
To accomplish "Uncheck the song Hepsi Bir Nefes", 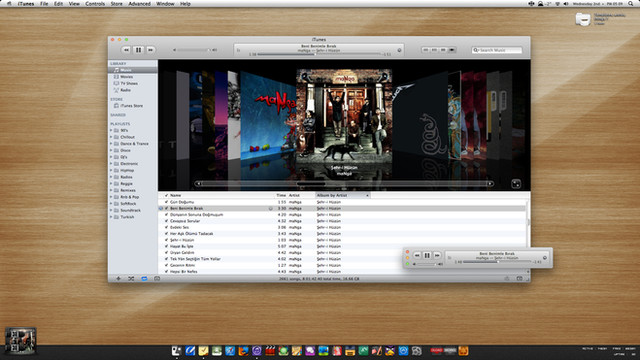I will [x=166, y=271].
